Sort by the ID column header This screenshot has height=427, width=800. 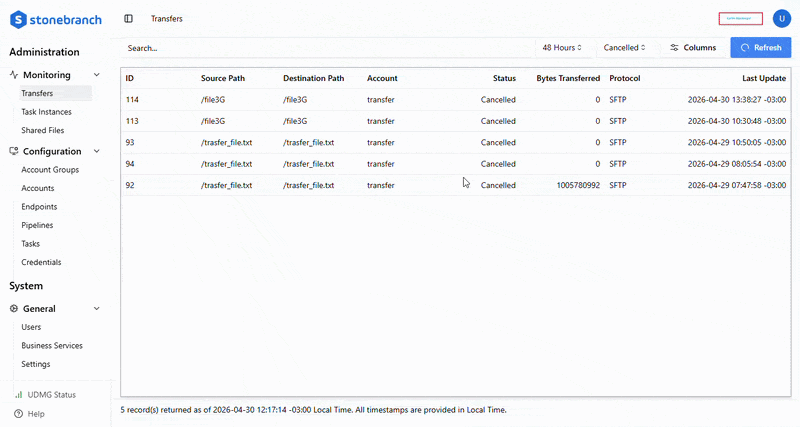click(130, 78)
